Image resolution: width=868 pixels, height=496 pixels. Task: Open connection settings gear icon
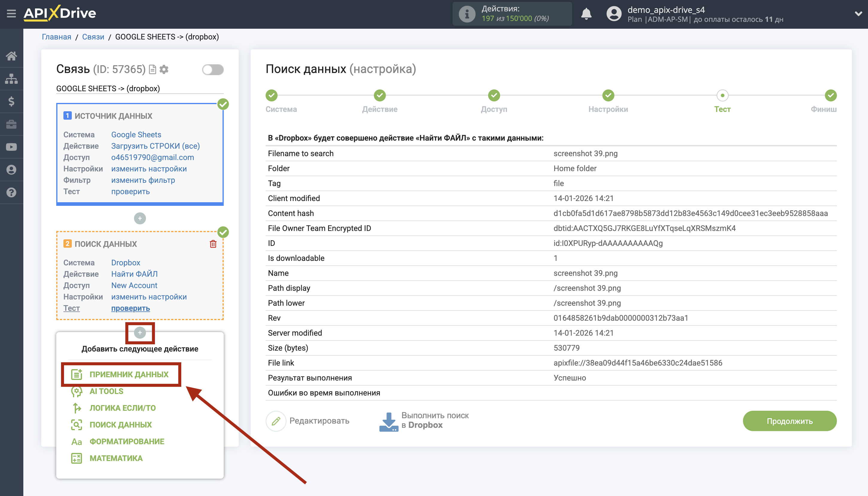pos(164,69)
